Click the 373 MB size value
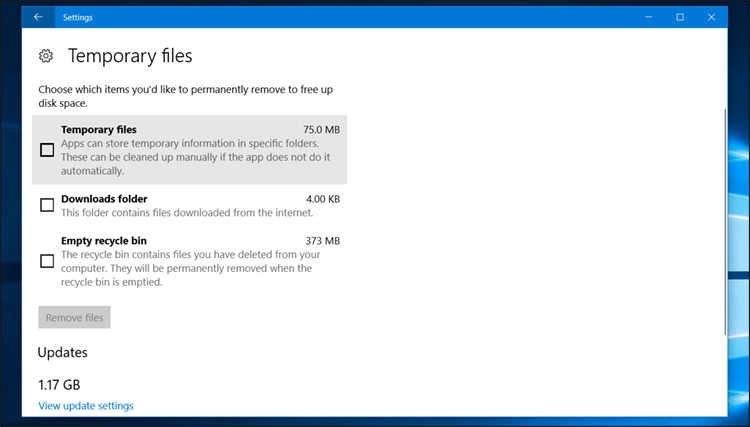 (323, 241)
